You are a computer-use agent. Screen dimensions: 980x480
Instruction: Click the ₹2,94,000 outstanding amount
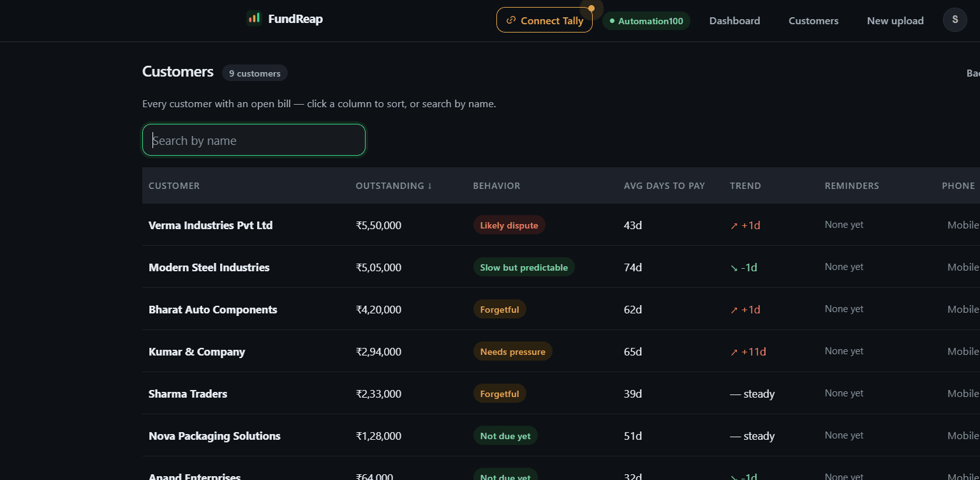pos(378,352)
